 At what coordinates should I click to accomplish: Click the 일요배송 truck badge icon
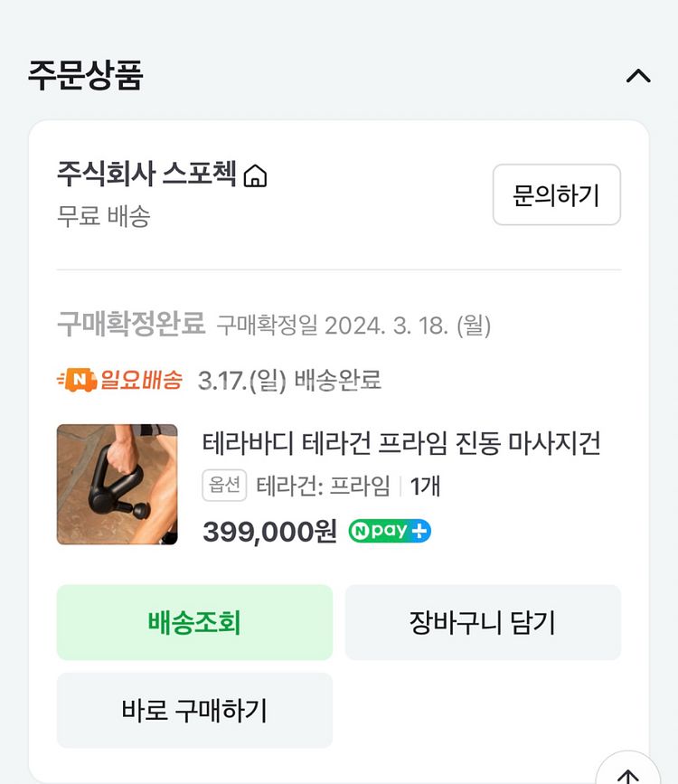tap(76, 381)
